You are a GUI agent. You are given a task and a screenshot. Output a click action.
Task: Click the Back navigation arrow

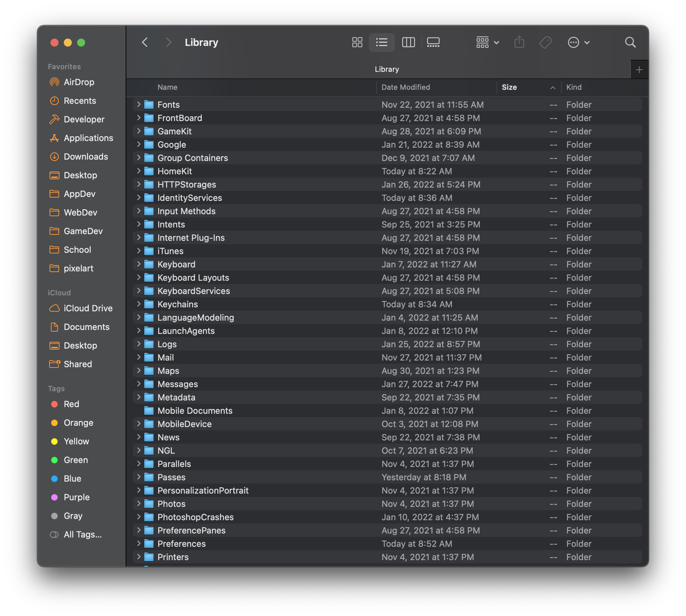click(x=145, y=42)
